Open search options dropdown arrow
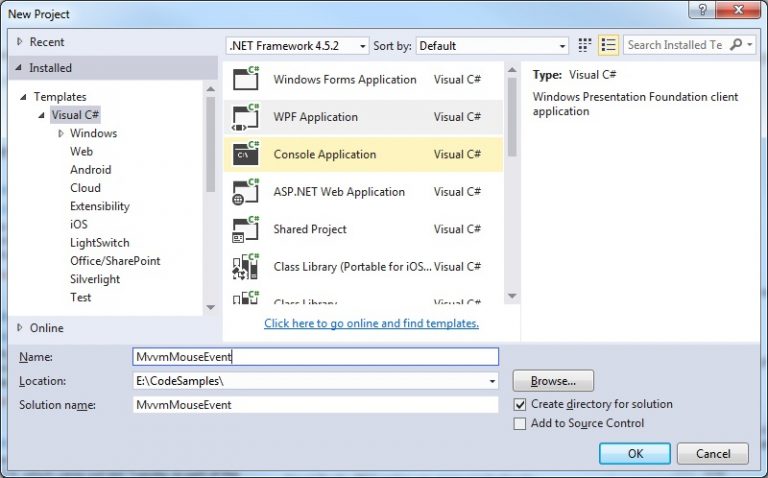 tap(749, 45)
